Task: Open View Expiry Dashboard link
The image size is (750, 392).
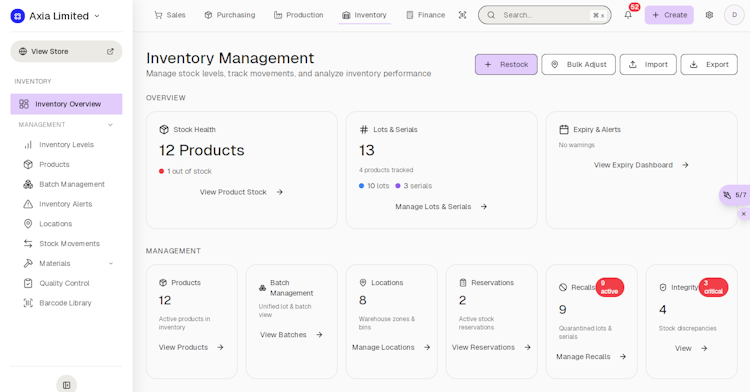Action: pos(641,165)
